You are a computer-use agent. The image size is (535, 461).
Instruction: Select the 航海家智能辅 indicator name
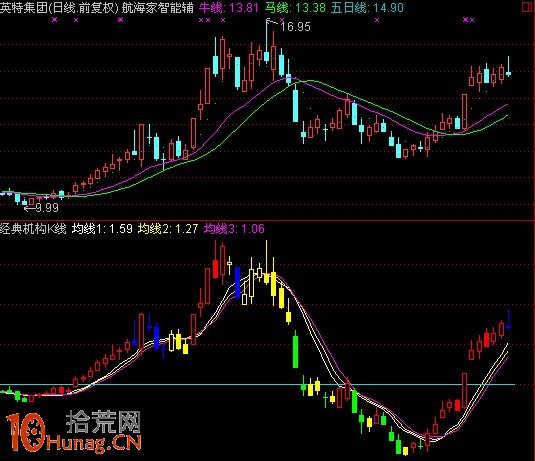click(x=157, y=8)
